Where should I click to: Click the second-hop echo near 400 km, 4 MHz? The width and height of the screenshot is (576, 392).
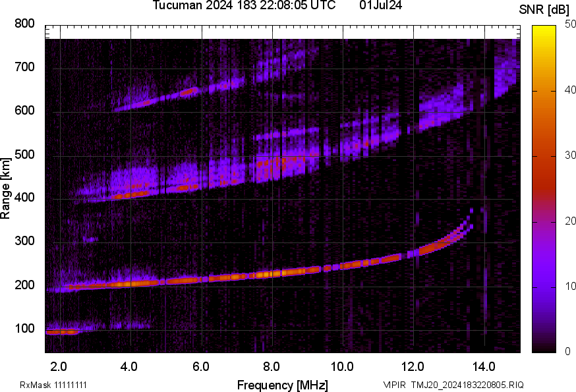(132, 195)
